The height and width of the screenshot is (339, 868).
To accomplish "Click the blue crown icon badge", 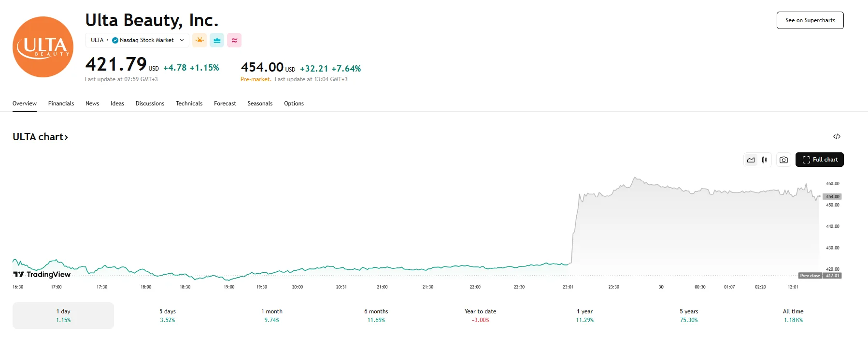I will click(x=217, y=40).
